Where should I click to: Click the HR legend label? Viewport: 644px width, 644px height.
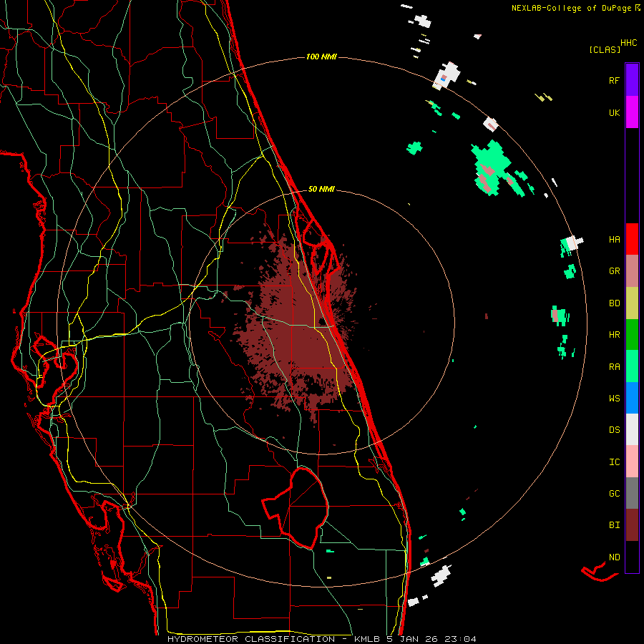coord(614,335)
